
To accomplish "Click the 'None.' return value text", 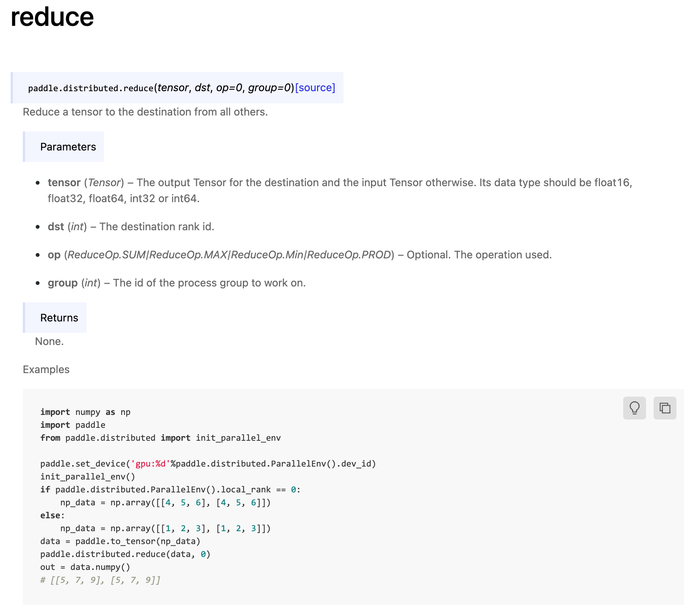I will [49, 342].
